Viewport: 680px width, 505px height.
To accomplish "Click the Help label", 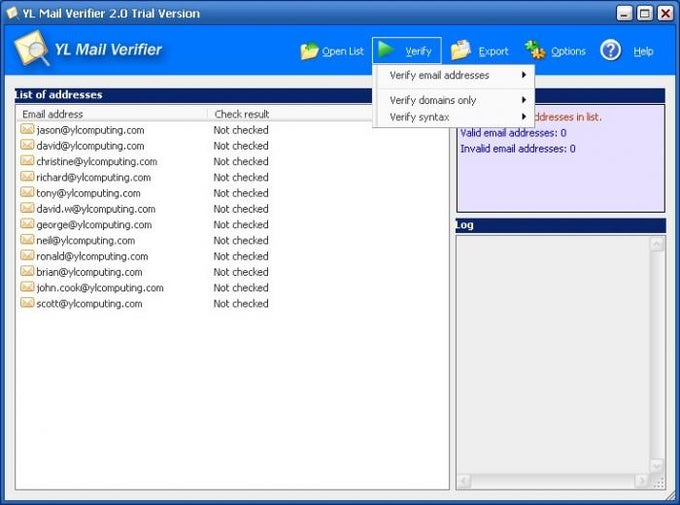I will point(643,52).
